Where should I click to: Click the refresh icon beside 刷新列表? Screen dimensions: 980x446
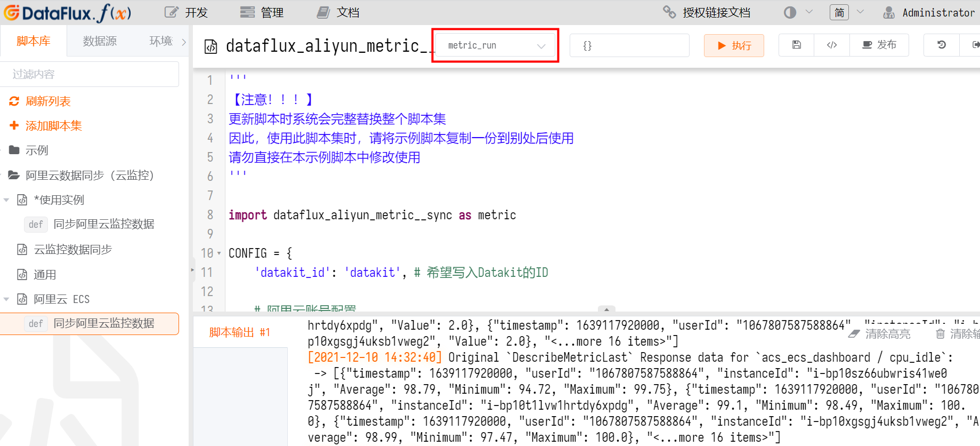[x=14, y=101]
